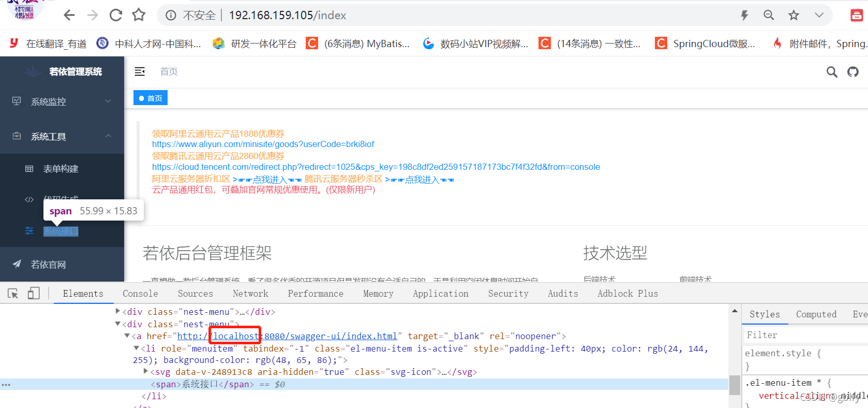The width and height of the screenshot is (868, 408).
Task: Switch to the Sources tab
Action: tap(195, 294)
